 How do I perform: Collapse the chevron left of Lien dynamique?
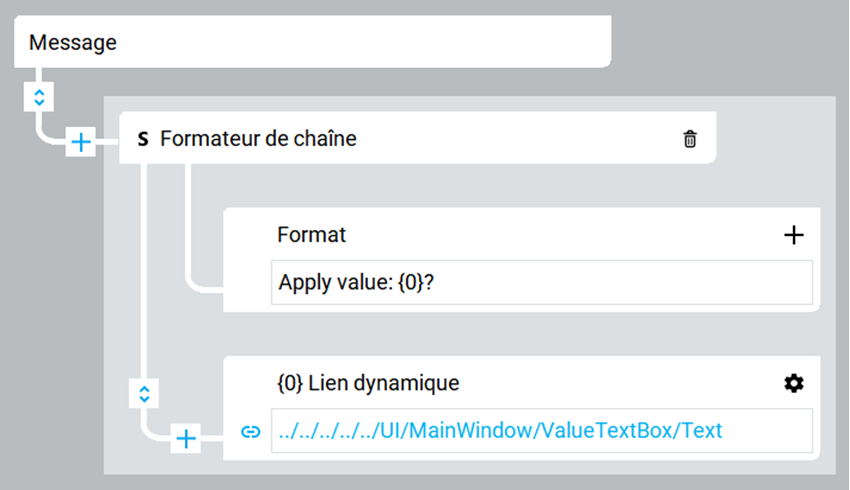click(144, 394)
